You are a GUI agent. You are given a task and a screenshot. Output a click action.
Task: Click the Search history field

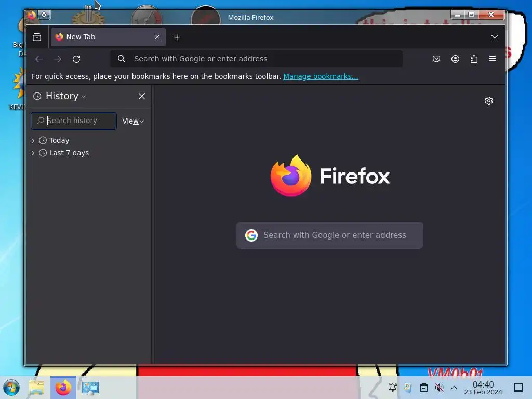(x=74, y=121)
